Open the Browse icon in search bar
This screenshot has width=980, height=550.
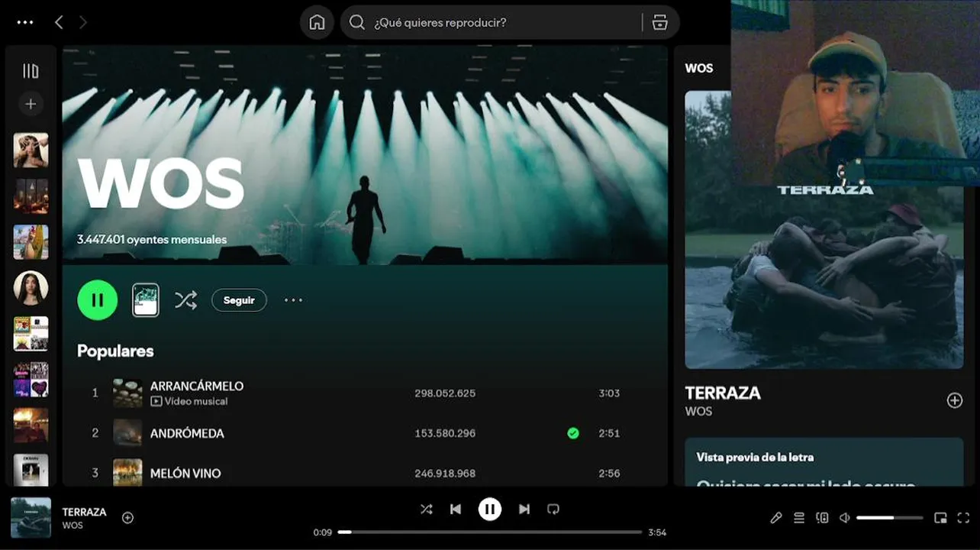click(x=660, y=22)
